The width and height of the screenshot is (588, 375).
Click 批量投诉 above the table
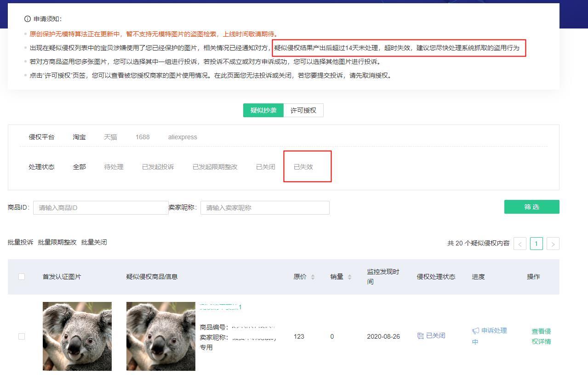pyautogui.click(x=20, y=242)
